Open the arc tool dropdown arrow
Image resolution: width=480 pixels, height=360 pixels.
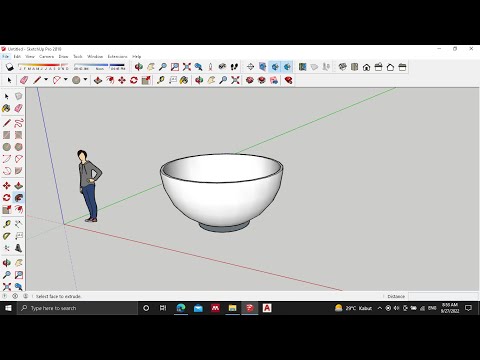point(66,80)
